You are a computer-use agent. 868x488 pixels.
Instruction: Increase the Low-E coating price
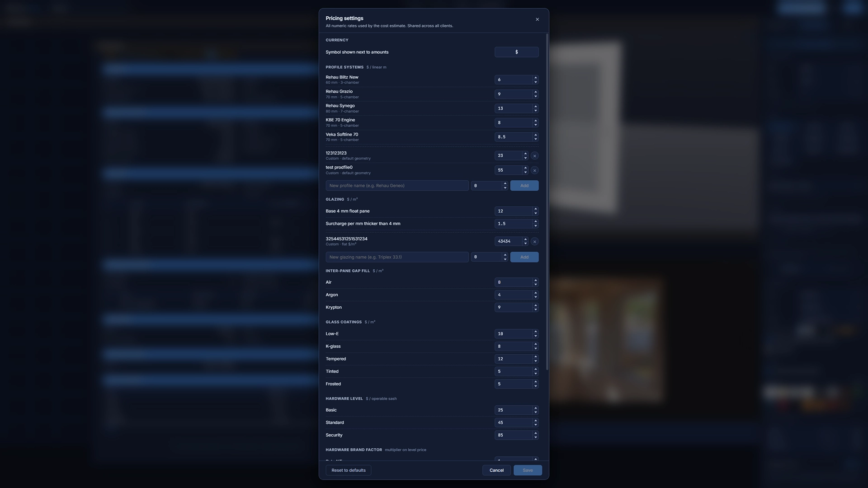pos(536,332)
